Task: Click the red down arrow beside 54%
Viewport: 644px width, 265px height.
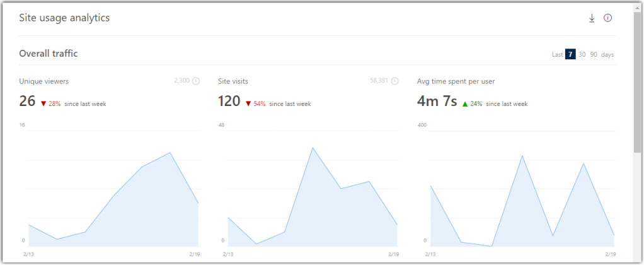Action: (248, 104)
